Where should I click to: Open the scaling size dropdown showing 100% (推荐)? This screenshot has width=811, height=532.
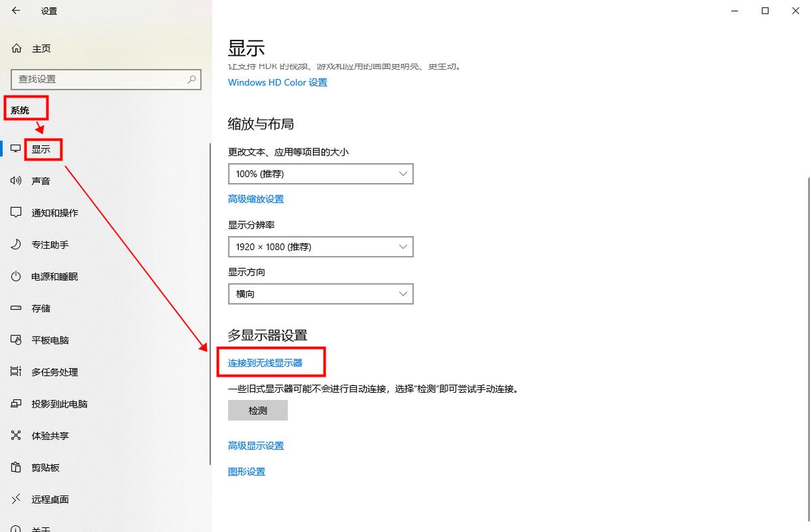pyautogui.click(x=320, y=174)
